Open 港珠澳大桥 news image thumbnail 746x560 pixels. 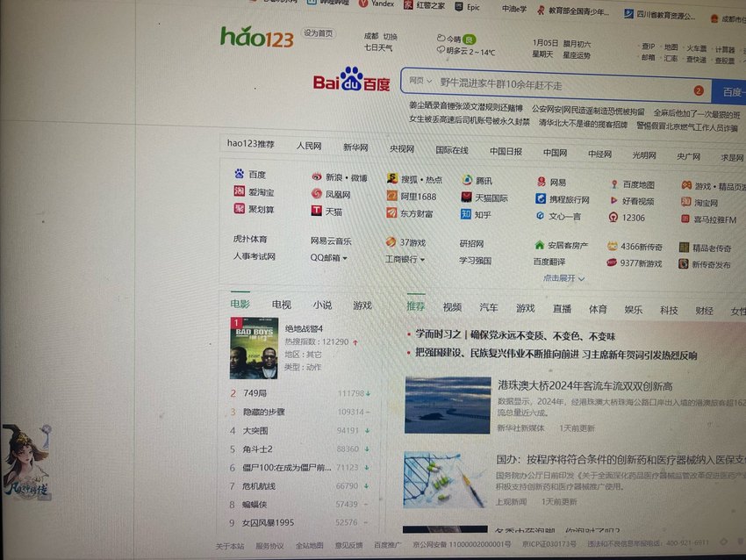(448, 405)
